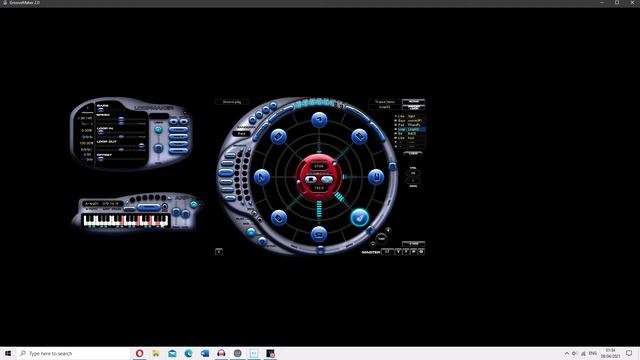Open the Windows Start menu
This screenshot has width=640, height=360.
[8, 353]
